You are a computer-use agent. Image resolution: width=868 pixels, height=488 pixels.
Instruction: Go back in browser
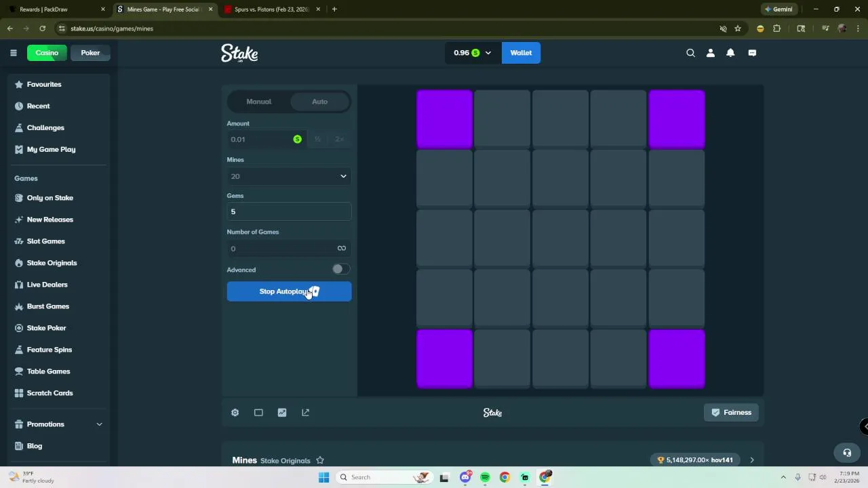(x=9, y=28)
